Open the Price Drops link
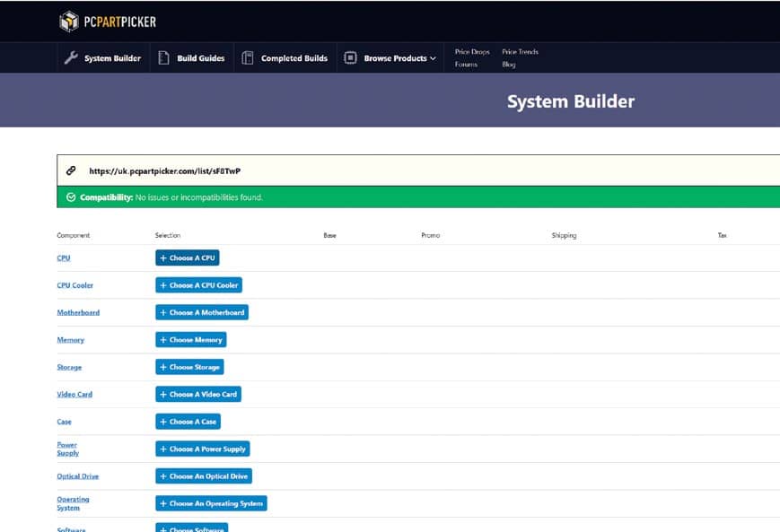Viewport: 780px width, 532px height. point(472,52)
